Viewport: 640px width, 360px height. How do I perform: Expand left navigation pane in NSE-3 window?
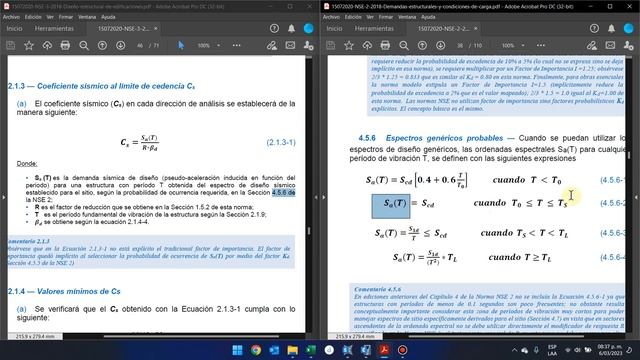point(3,198)
